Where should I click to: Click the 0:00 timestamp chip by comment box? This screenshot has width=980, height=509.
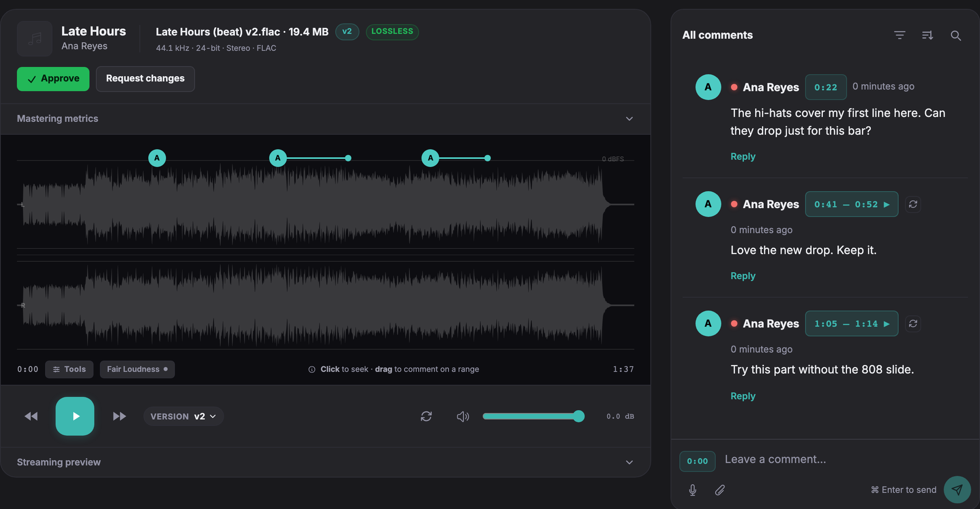(x=697, y=461)
